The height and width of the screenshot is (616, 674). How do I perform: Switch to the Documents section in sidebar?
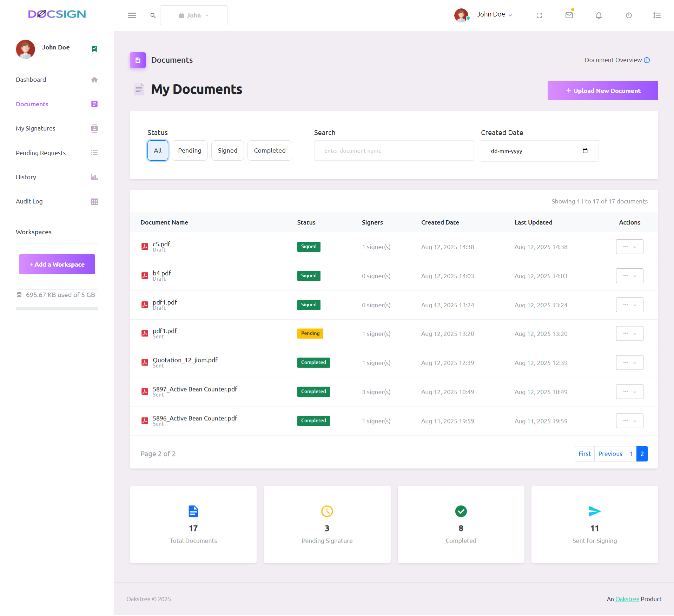pyautogui.click(x=32, y=104)
